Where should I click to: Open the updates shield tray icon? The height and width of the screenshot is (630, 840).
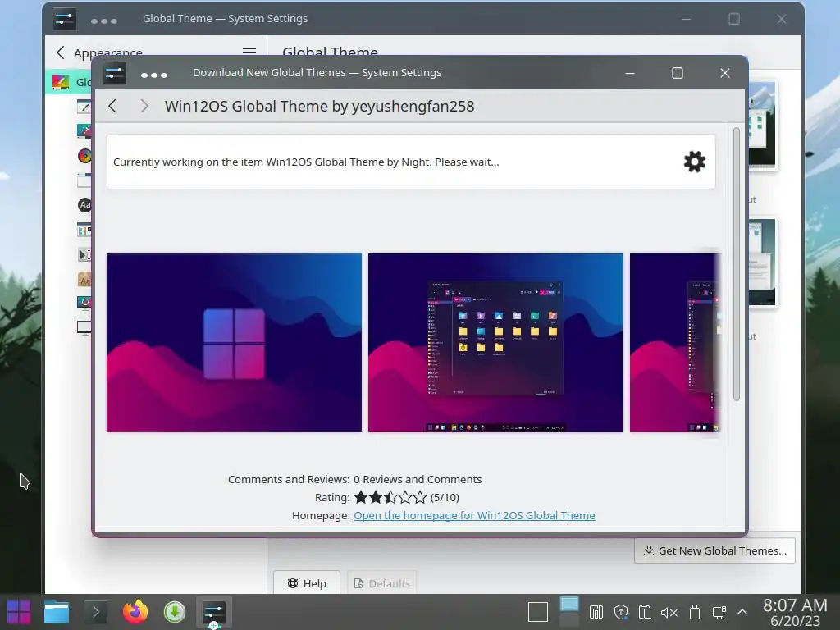(621, 612)
